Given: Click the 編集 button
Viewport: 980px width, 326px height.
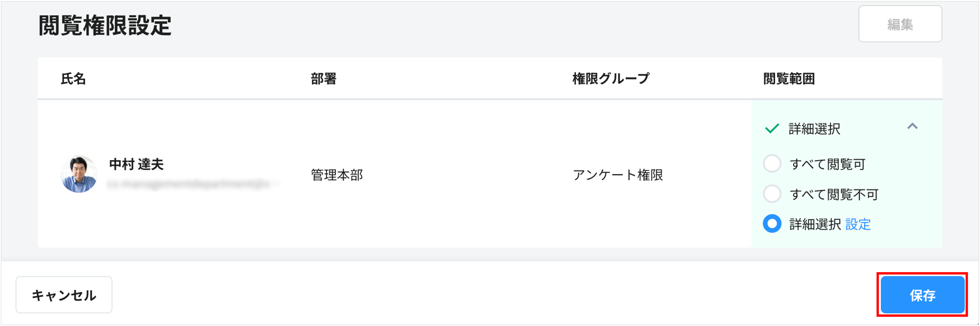Looking at the screenshot, I should pyautogui.click(x=900, y=24).
